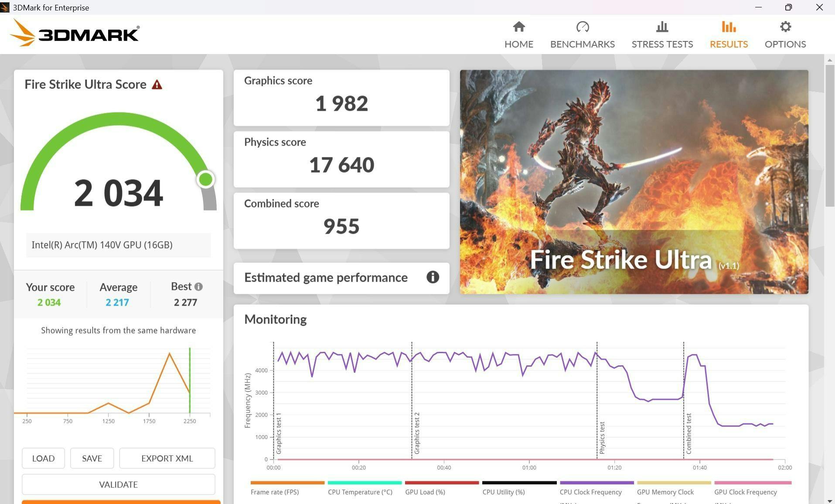Click the Home house icon
The width and height of the screenshot is (835, 504).
pos(518,27)
